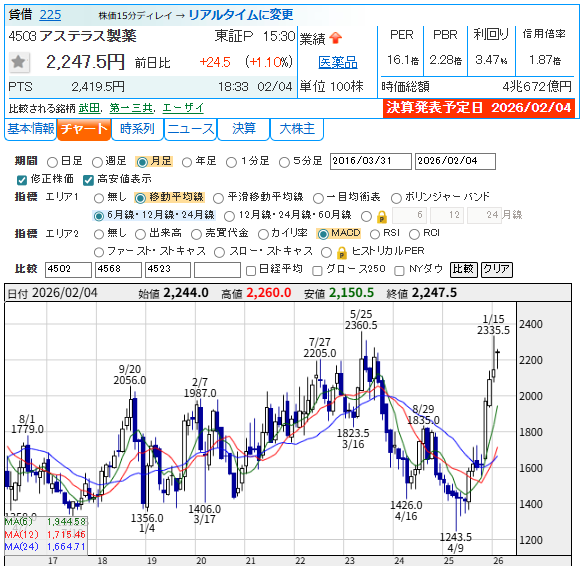Viewport: 586px width, 566px height.
Task: Select ボリンジャーバンド indicator
Action: [396, 198]
